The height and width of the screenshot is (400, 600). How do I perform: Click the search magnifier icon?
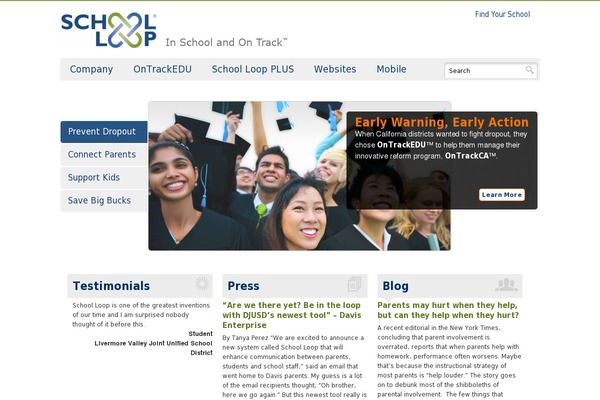coord(530,70)
